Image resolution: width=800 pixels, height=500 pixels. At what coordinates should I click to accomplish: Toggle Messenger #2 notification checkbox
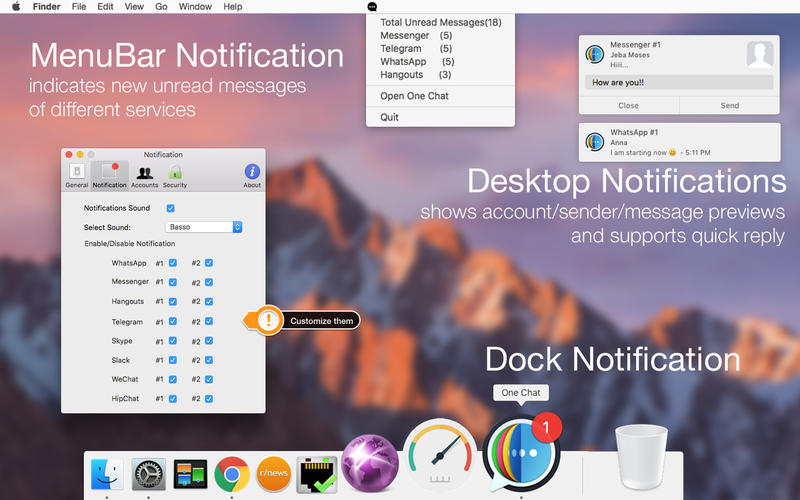pos(209,282)
